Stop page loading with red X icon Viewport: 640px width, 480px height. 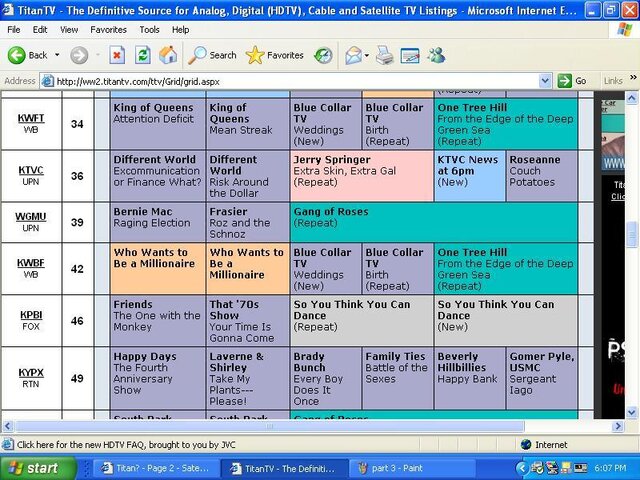coord(117,55)
